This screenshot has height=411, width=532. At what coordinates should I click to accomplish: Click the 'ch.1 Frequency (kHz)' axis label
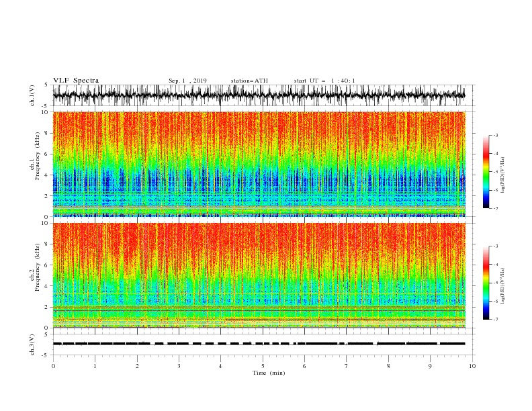35,156
